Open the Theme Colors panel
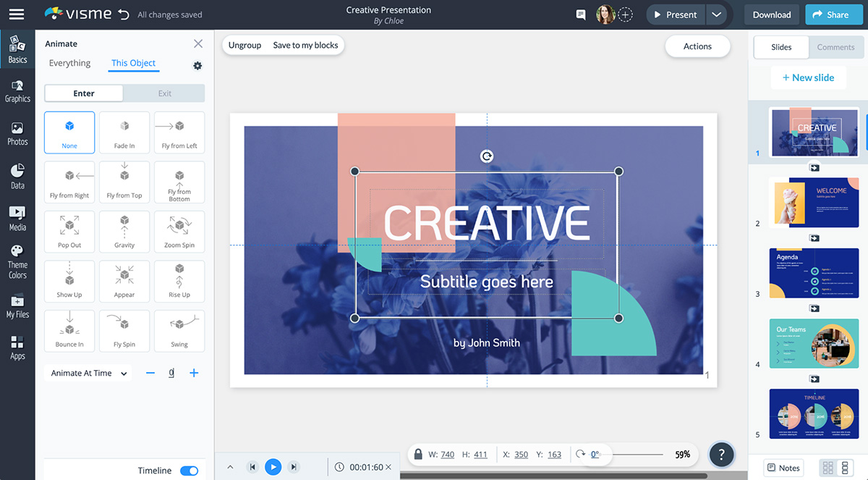Screen dimensions: 868x480 point(17,261)
